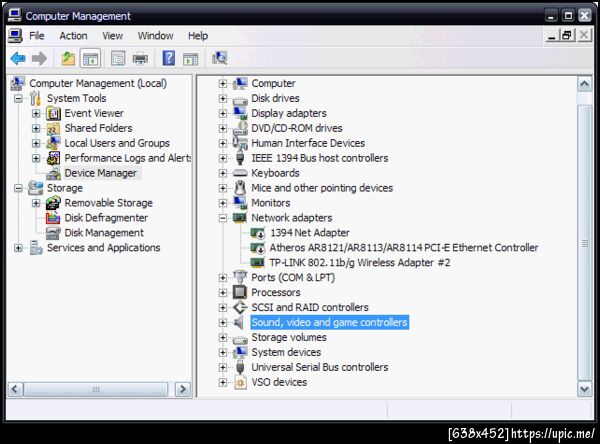Minimize the inner MDI child window
The width and height of the screenshot is (600, 444).
[x=551, y=36]
